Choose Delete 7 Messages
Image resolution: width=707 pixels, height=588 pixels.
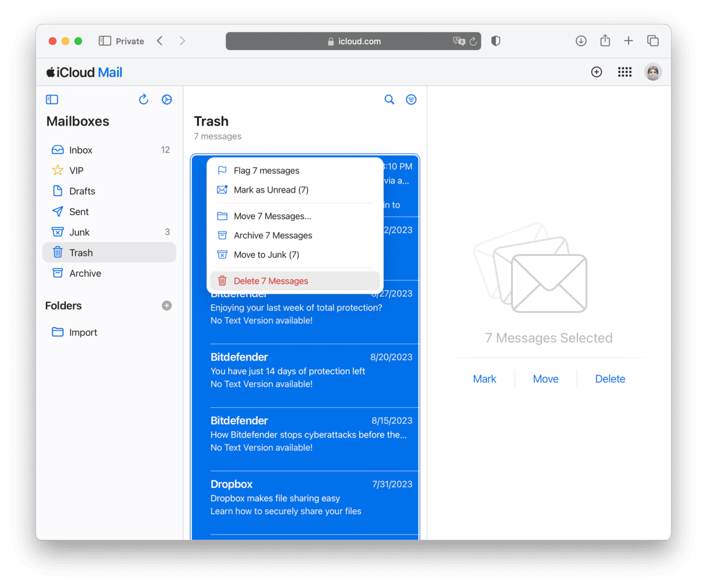tap(295, 281)
